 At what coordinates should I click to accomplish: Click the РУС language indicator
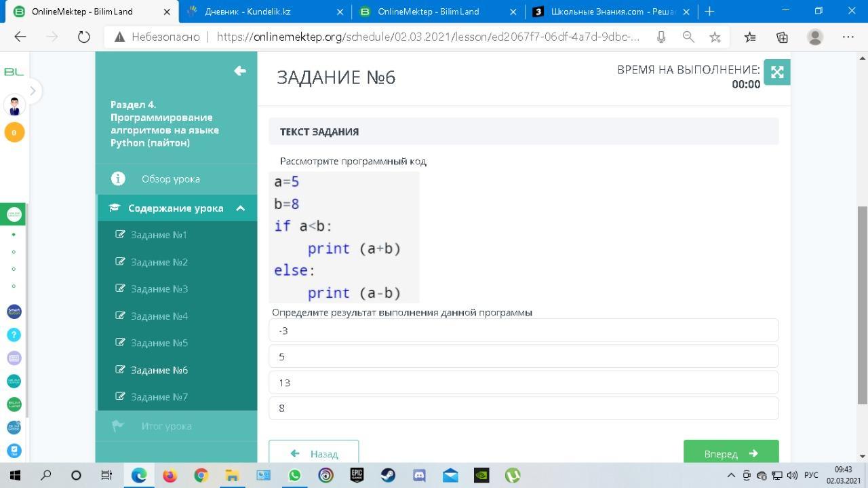[x=811, y=475]
